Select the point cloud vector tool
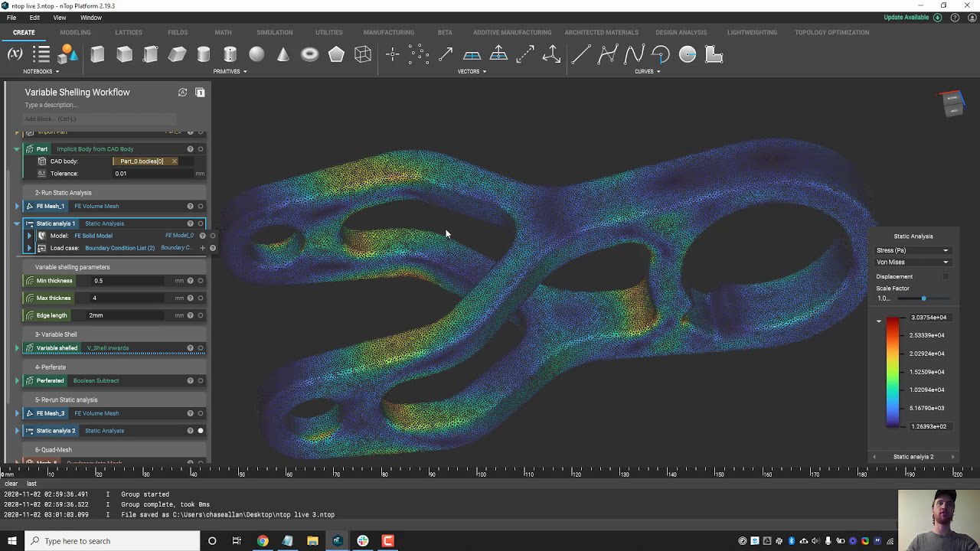 [x=418, y=54]
